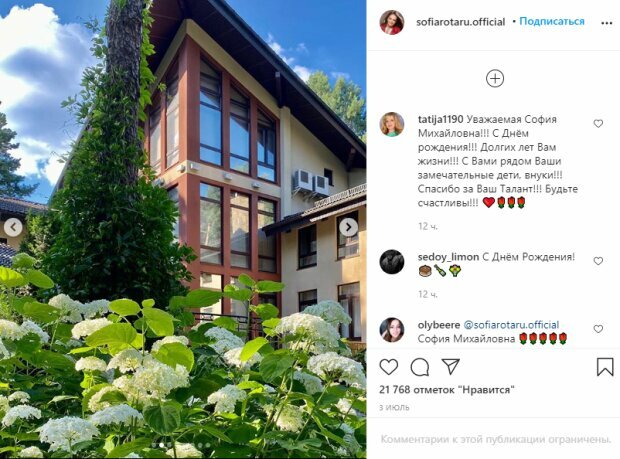Go to next photo with right arrow
This screenshot has width=620, height=459.
coord(348,227)
